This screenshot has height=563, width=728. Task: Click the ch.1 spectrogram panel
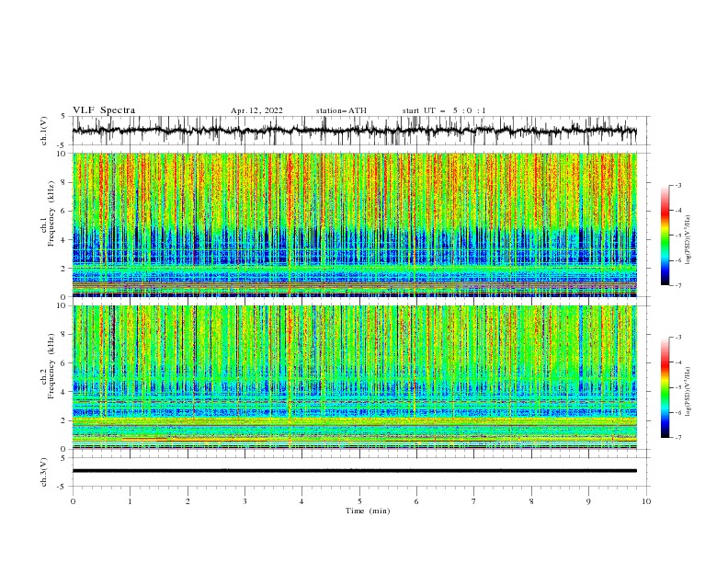pyautogui.click(x=355, y=224)
